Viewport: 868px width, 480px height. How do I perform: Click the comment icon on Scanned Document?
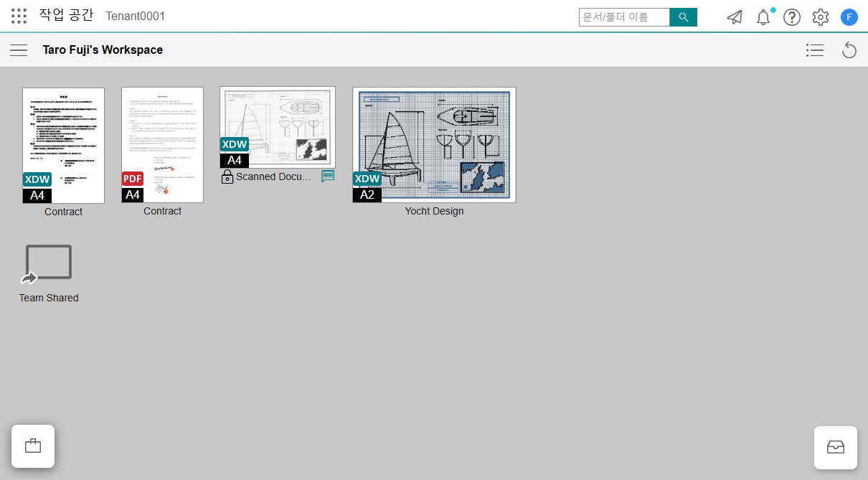click(x=328, y=177)
